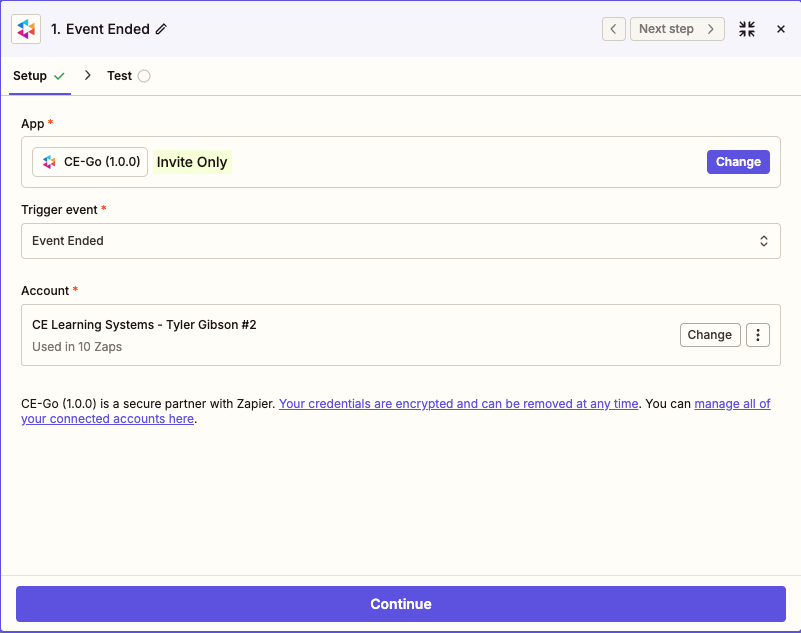Click the 1. Event Ended step title
Viewport: 801px width, 633px height.
click(100, 29)
